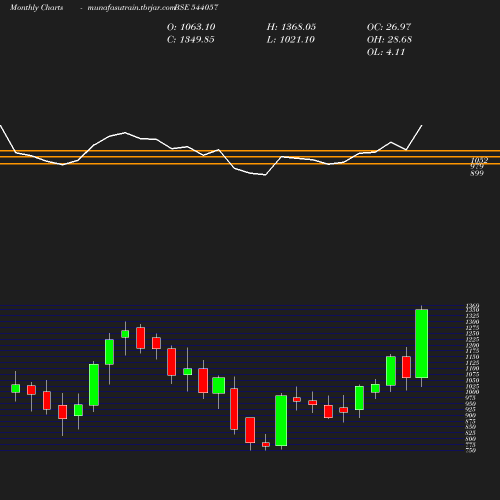The height and width of the screenshot is (500, 500).
Task: Click the '1100' price axis label
Action: [472, 369]
